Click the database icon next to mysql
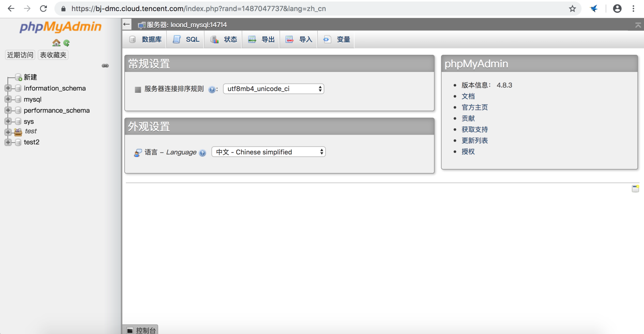644x334 pixels. click(x=18, y=99)
